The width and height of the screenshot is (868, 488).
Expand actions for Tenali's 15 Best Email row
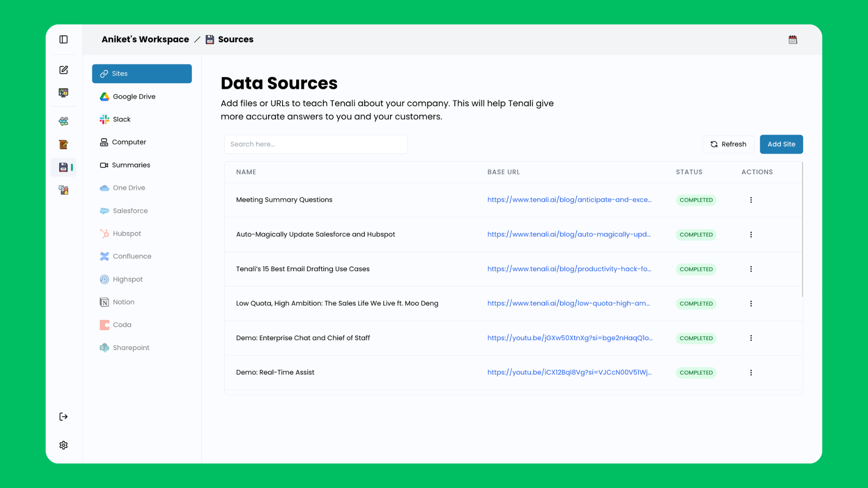click(x=751, y=269)
